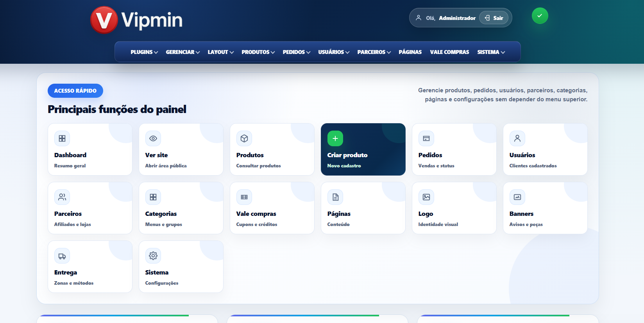Click the 'Clientes cadastrados' subtitle
Image resolution: width=644 pixels, height=323 pixels.
533,166
